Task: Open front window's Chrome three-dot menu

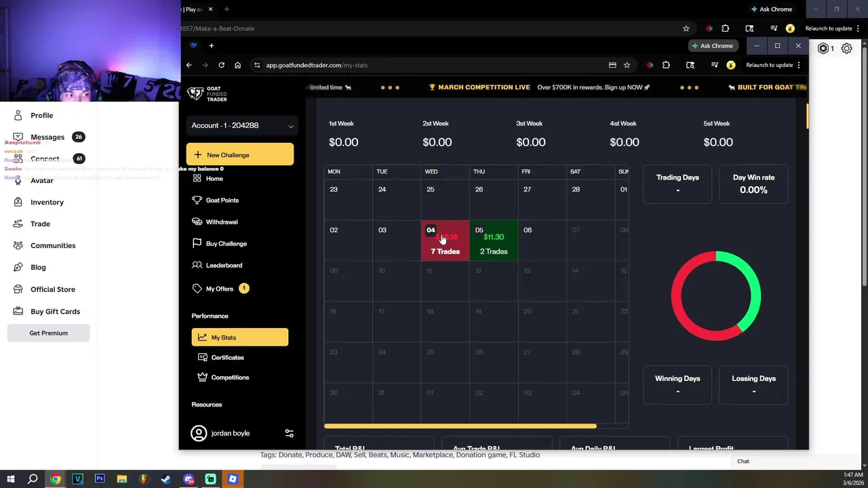Action: pos(799,65)
